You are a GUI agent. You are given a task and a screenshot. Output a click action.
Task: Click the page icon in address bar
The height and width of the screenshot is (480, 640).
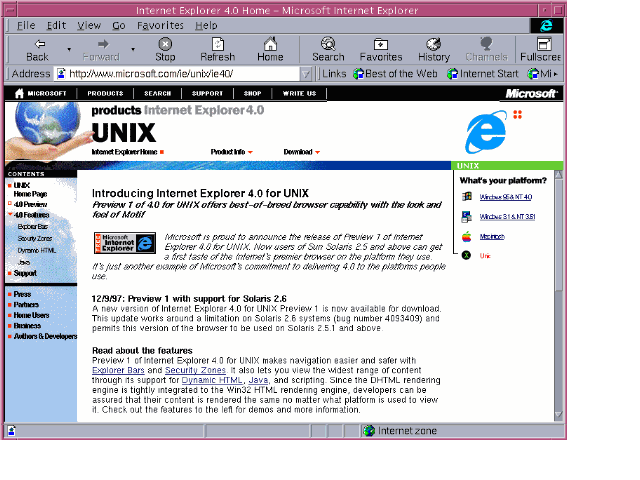point(61,73)
